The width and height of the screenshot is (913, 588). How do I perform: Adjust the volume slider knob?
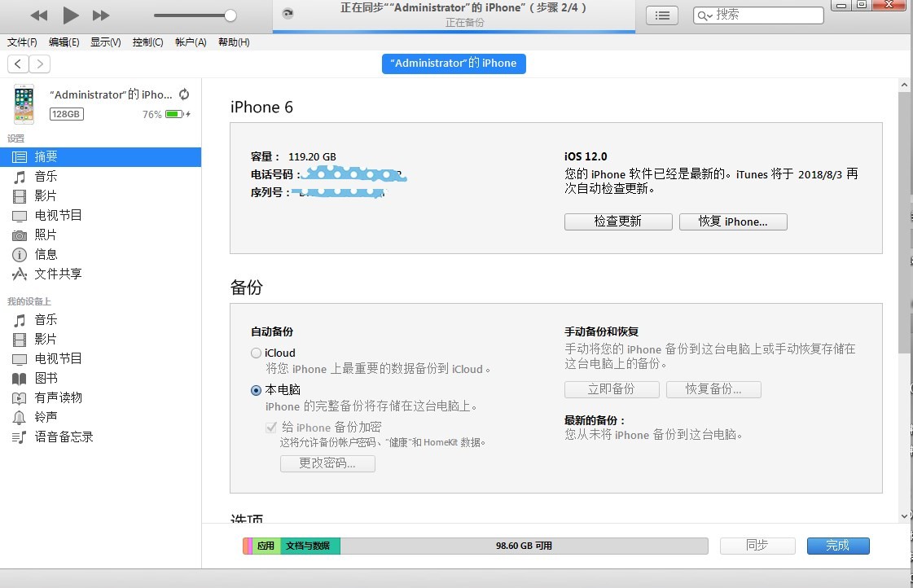click(x=230, y=15)
